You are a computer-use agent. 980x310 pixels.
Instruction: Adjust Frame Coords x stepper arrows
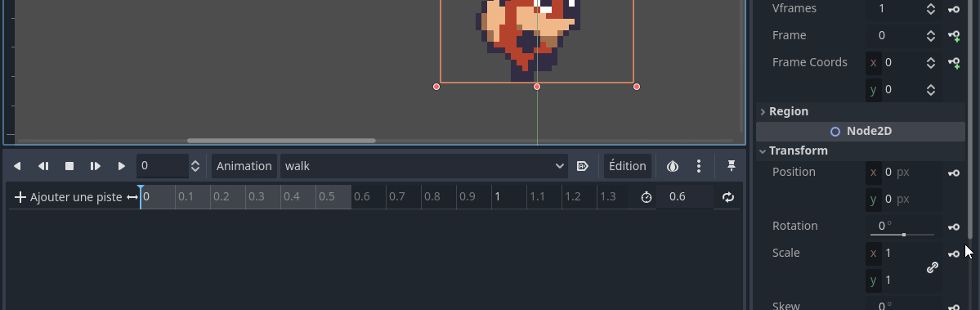[931, 62]
